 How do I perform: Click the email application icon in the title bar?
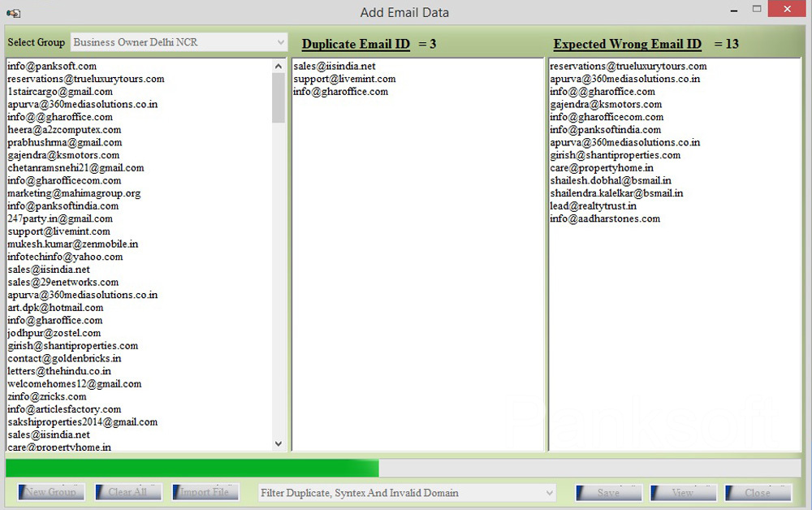(x=11, y=12)
